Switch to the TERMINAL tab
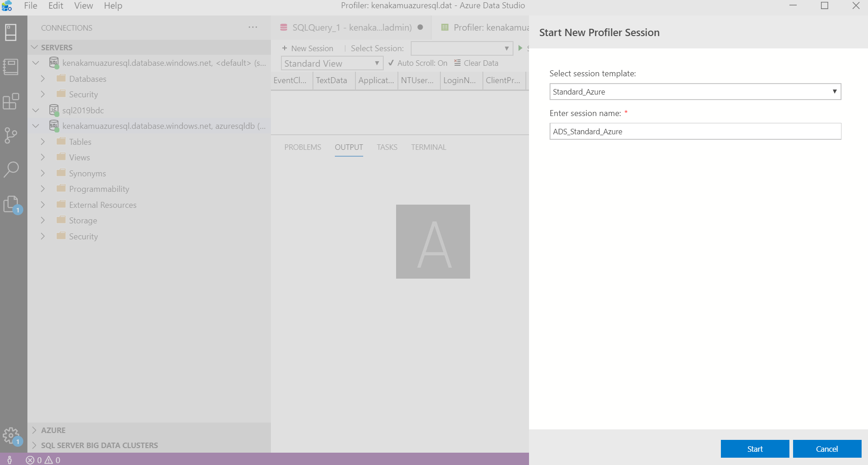Image resolution: width=868 pixels, height=465 pixels. (x=428, y=147)
